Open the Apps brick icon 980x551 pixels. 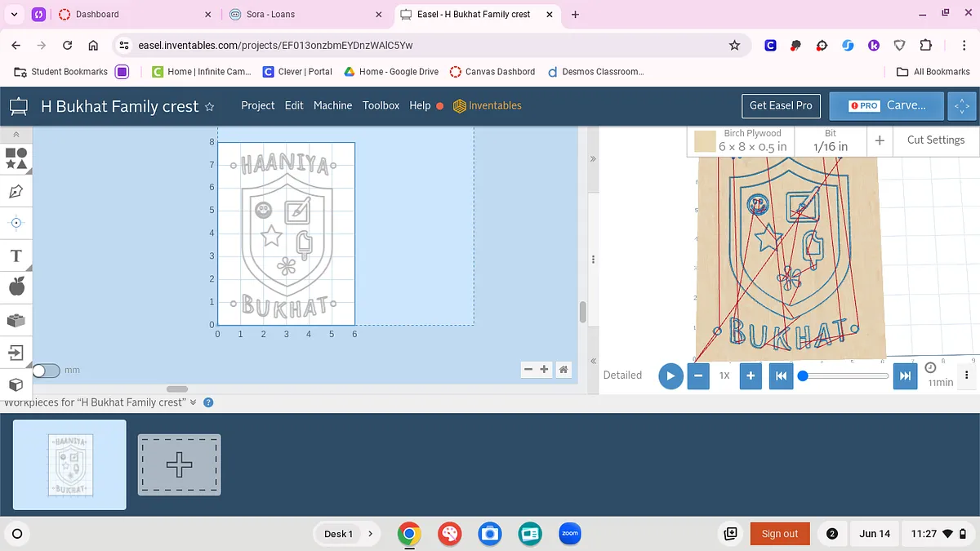point(16,320)
